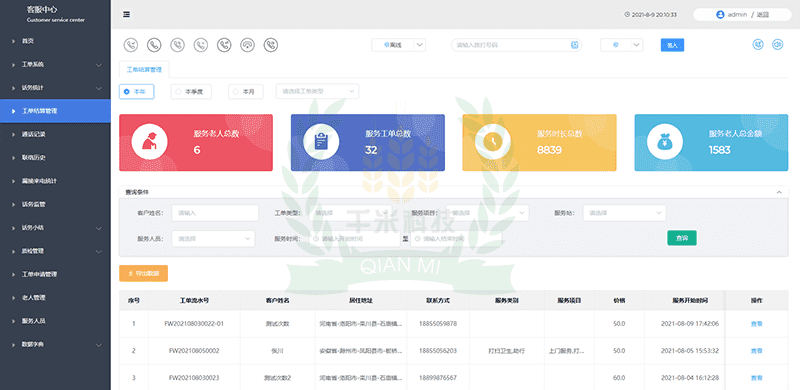Open the 服务人员 dropdown in the query conditions
The width and height of the screenshot is (800, 390).
point(213,238)
